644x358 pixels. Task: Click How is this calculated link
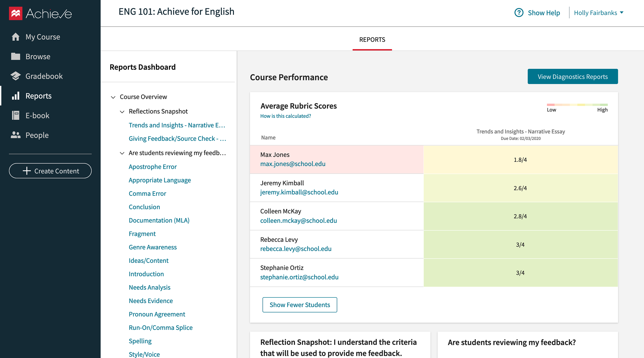pyautogui.click(x=286, y=116)
